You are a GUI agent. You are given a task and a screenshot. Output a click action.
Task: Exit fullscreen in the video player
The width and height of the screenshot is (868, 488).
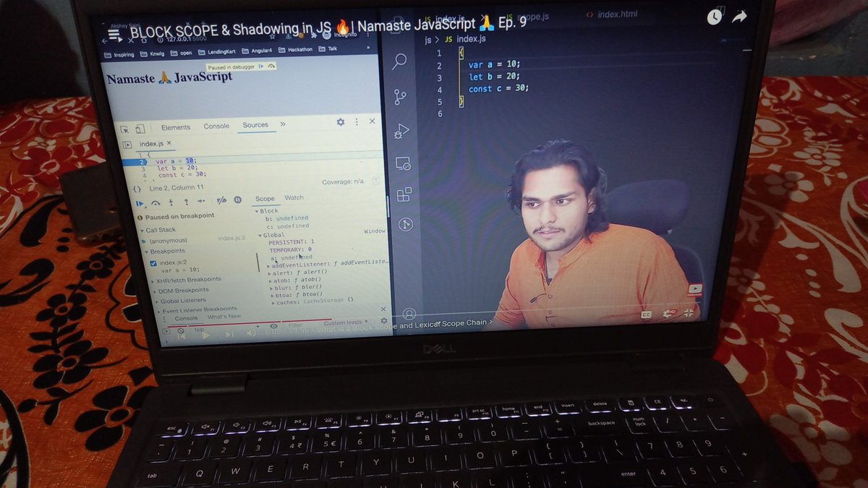(689, 312)
